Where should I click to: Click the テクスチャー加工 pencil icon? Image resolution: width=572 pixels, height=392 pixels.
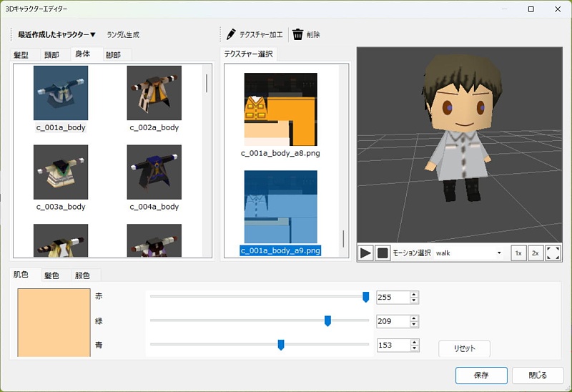click(231, 34)
